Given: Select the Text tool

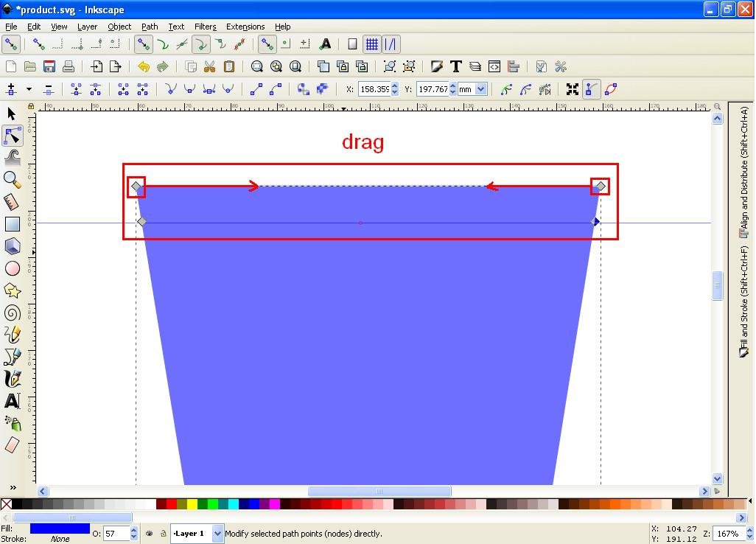Looking at the screenshot, I should 11,401.
